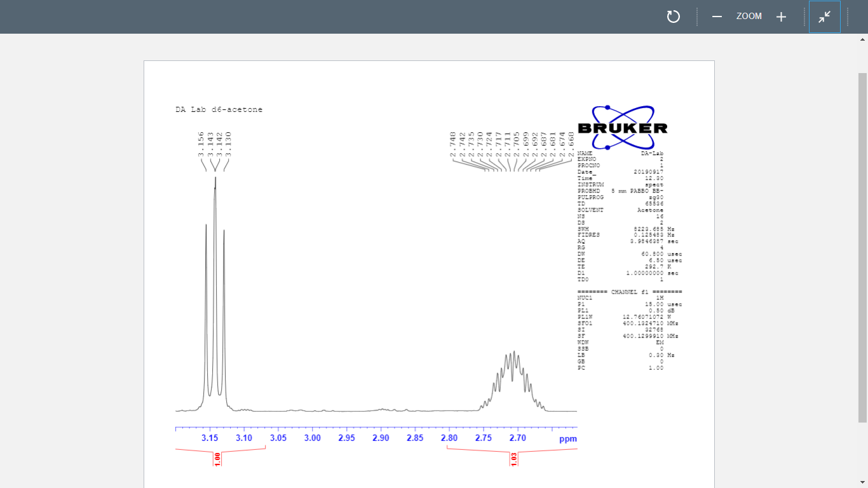Screen dimensions: 868x488
Task: Click the 2.668 peak label
Action: point(571,144)
